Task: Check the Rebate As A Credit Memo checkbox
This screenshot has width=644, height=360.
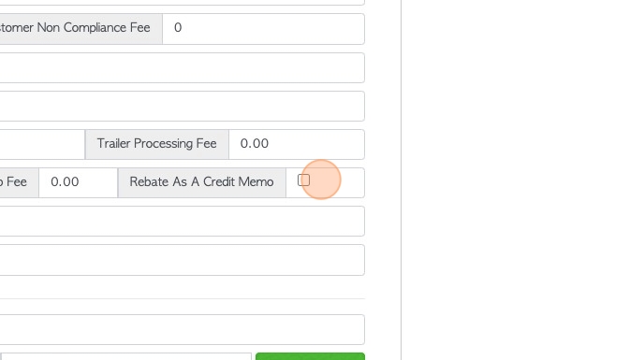Action: [x=303, y=180]
